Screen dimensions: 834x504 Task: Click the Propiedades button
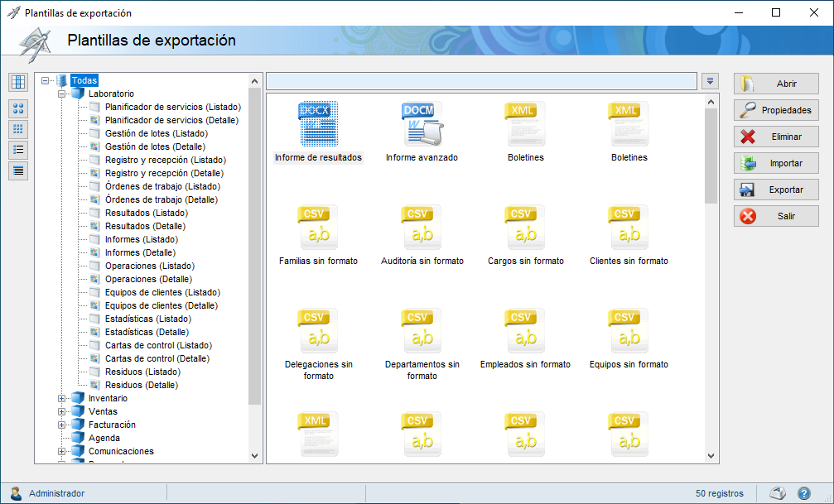776,110
